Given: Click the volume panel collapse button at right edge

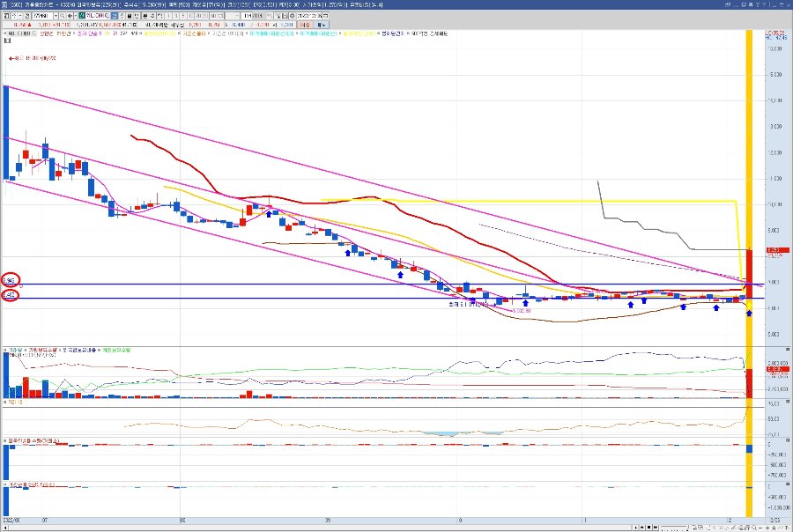Looking at the screenshot, I should point(788,350).
